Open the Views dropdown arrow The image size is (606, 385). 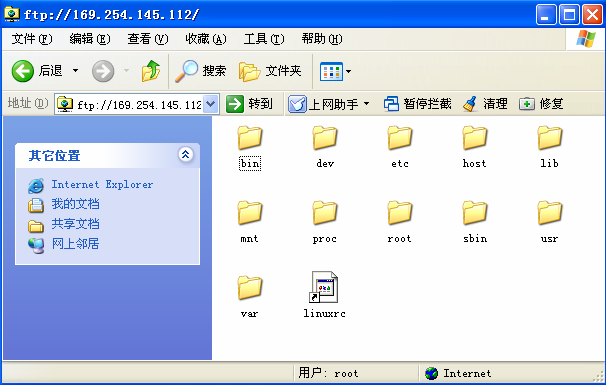349,72
